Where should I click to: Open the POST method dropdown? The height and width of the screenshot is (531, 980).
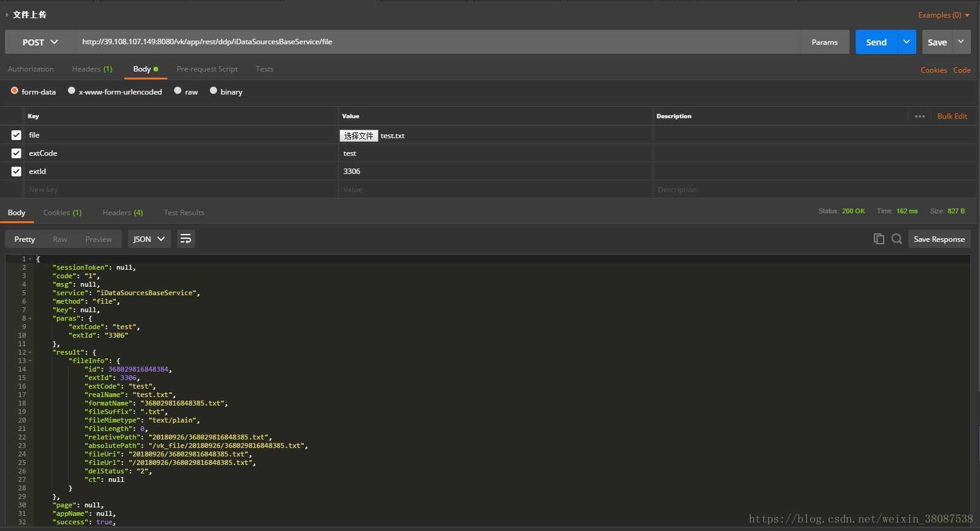click(x=40, y=42)
